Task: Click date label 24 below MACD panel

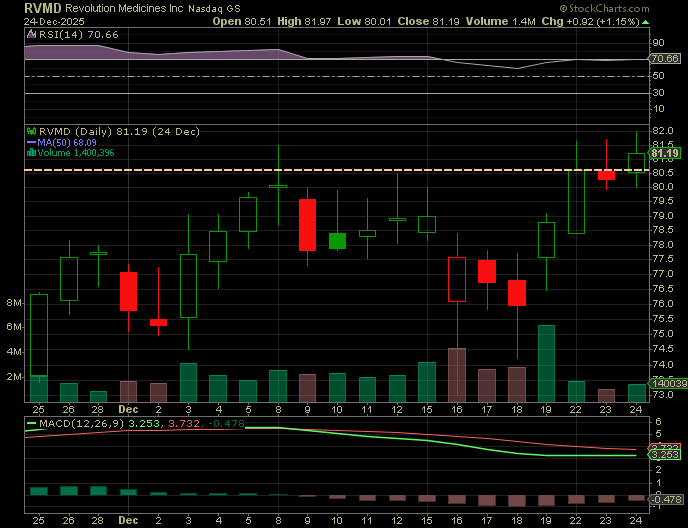Action: 636,520
